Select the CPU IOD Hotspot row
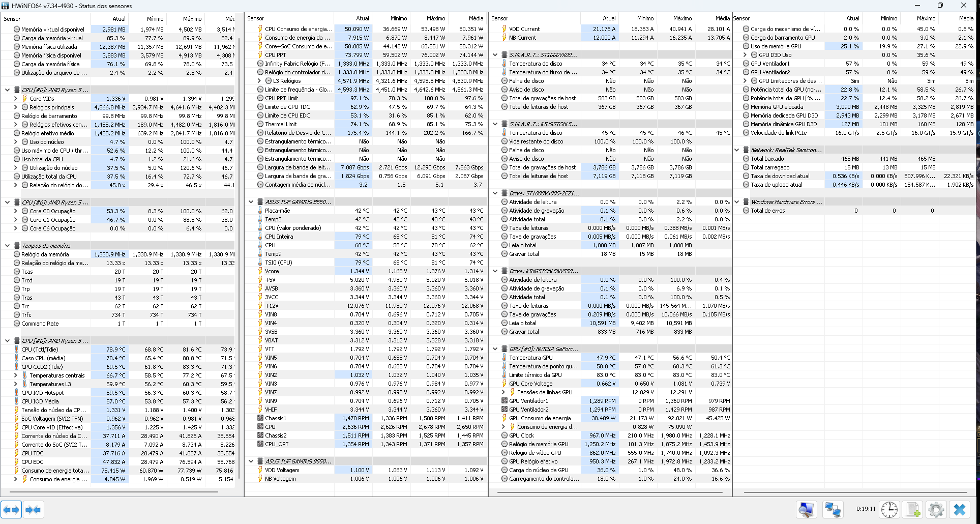The height and width of the screenshot is (524, 980). pyautogui.click(x=119, y=393)
